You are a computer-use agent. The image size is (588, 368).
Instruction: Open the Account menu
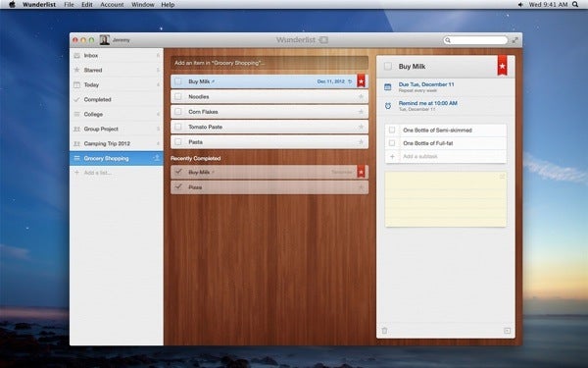click(112, 5)
